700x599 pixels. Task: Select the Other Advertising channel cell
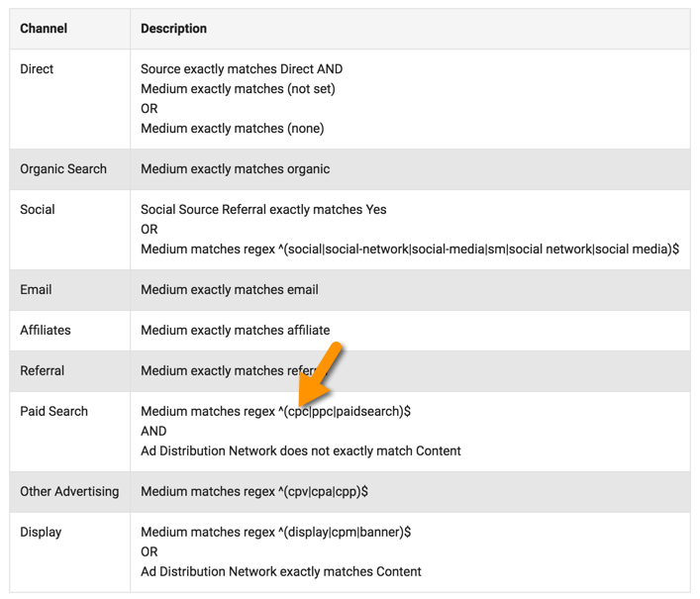click(69, 492)
